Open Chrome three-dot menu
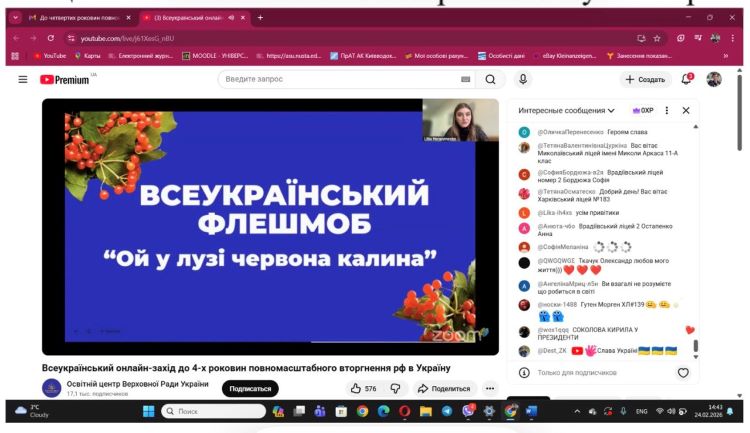Viewport: 750px width, 433px height. coord(732,38)
